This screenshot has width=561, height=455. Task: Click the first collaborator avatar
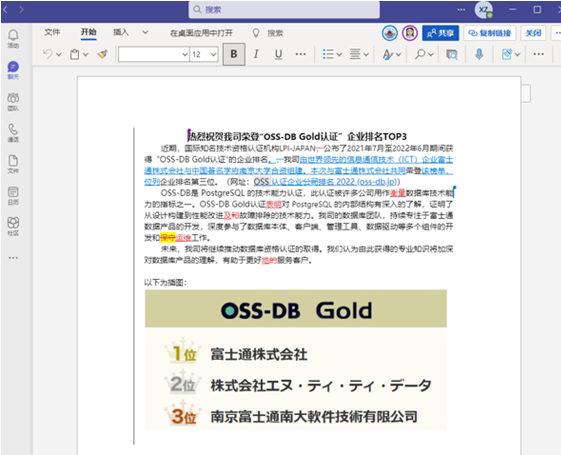(390, 33)
